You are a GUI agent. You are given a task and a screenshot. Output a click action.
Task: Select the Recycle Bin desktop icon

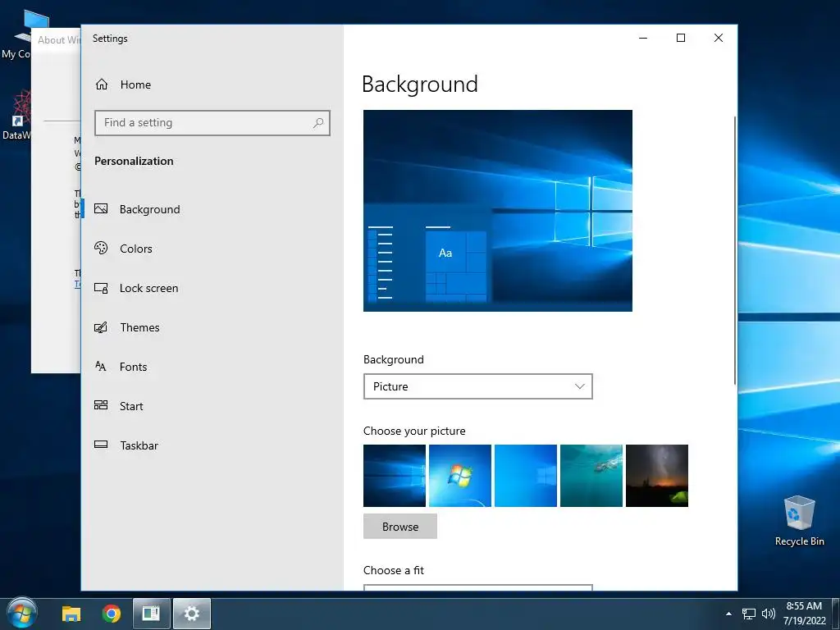click(x=799, y=521)
